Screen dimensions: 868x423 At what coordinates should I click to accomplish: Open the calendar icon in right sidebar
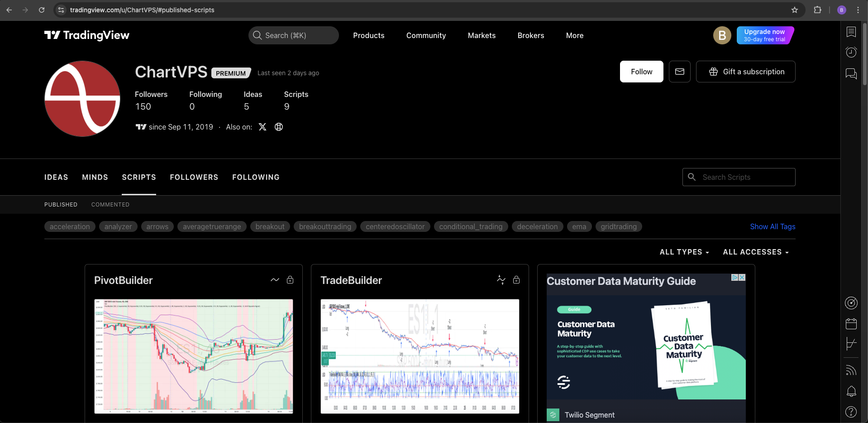coord(851,324)
